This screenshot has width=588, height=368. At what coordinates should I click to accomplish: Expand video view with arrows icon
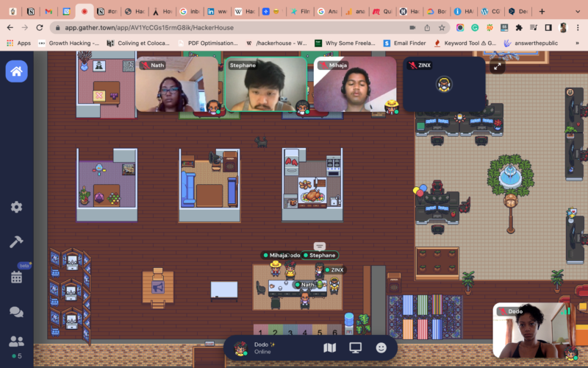pos(498,67)
